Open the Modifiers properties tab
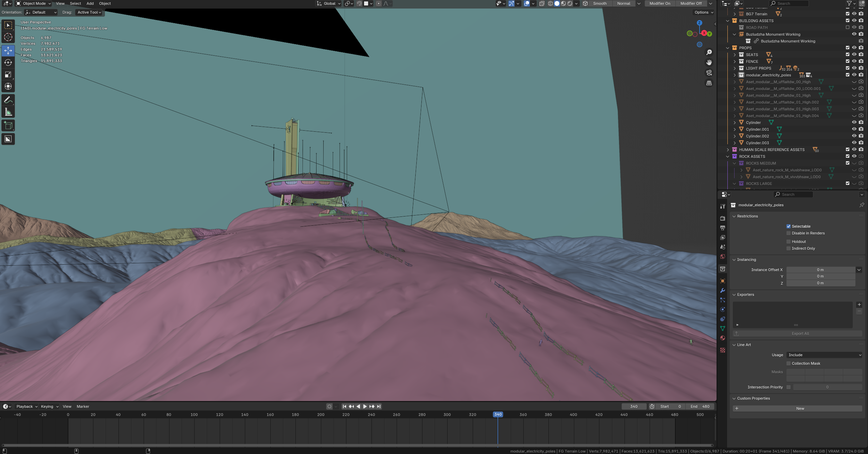 pos(723,291)
